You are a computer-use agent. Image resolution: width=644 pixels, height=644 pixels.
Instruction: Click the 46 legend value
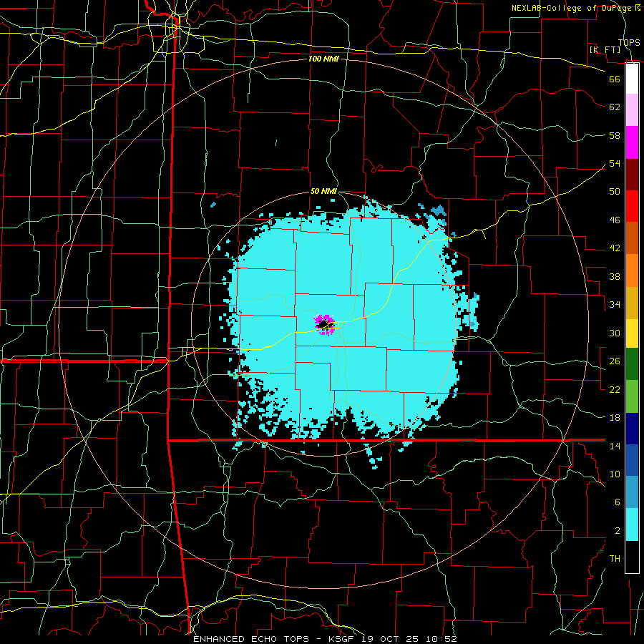[615, 220]
